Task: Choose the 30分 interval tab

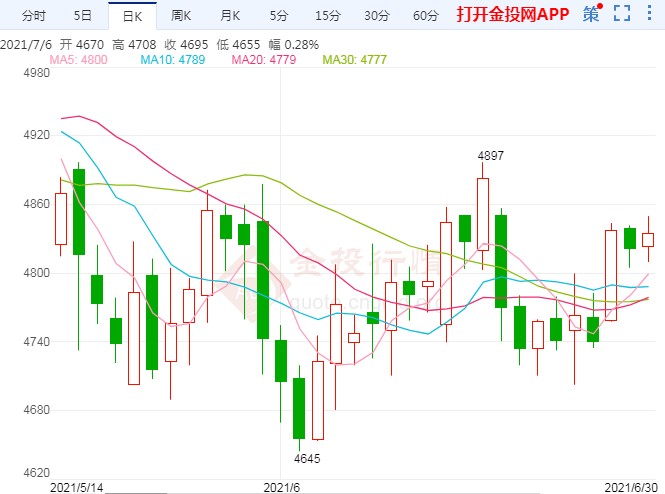Action: [x=376, y=15]
